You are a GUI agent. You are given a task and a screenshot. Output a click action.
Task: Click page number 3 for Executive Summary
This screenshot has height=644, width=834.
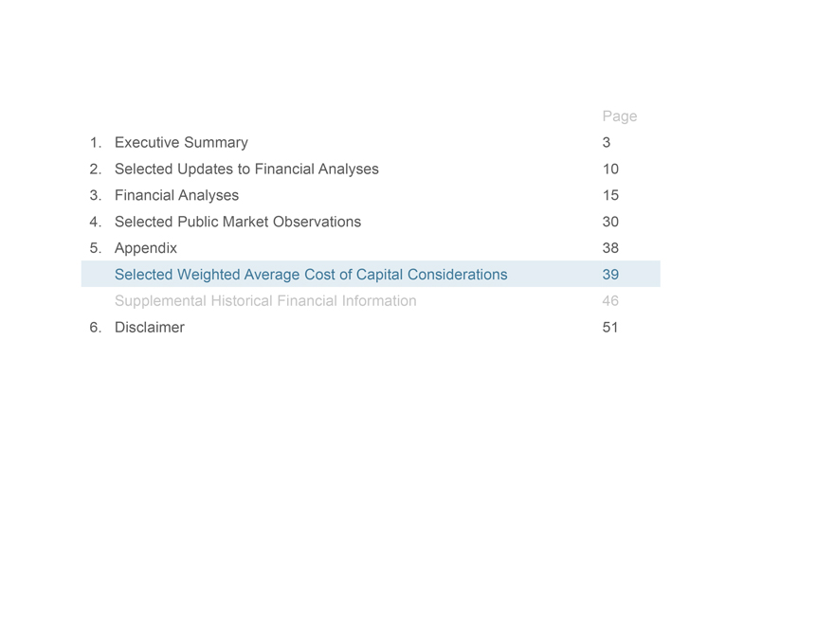click(x=607, y=143)
